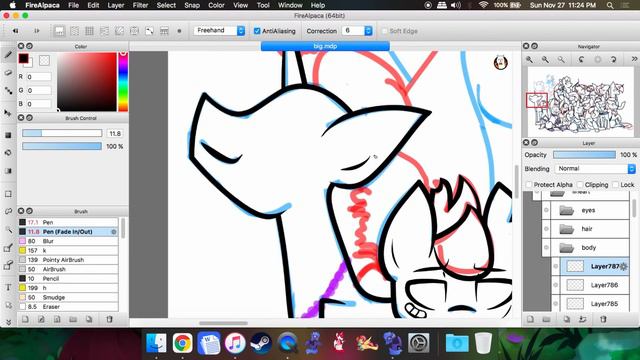Add new layer folder in Layer panel
This screenshot has width=640, height=360.
click(x=546, y=319)
